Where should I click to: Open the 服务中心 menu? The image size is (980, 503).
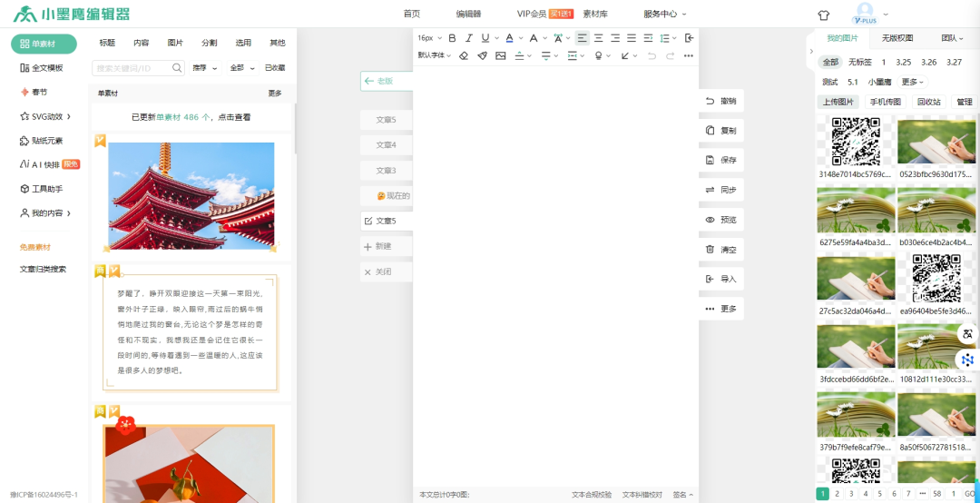665,14
